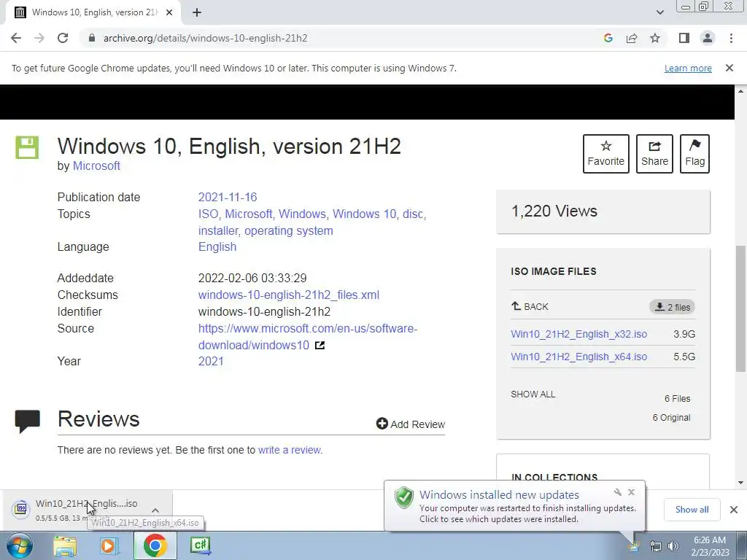Open Windows Explorer from the taskbar
This screenshot has width=747, height=560.
[65, 546]
